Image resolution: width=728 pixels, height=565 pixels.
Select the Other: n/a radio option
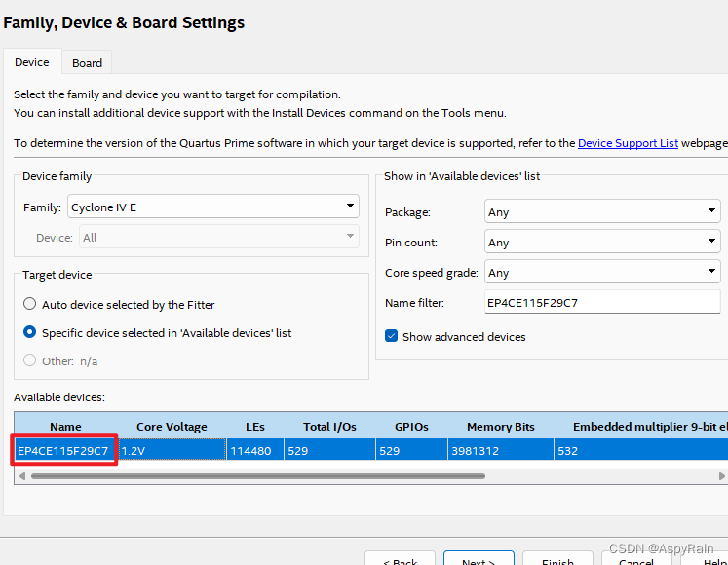click(29, 360)
